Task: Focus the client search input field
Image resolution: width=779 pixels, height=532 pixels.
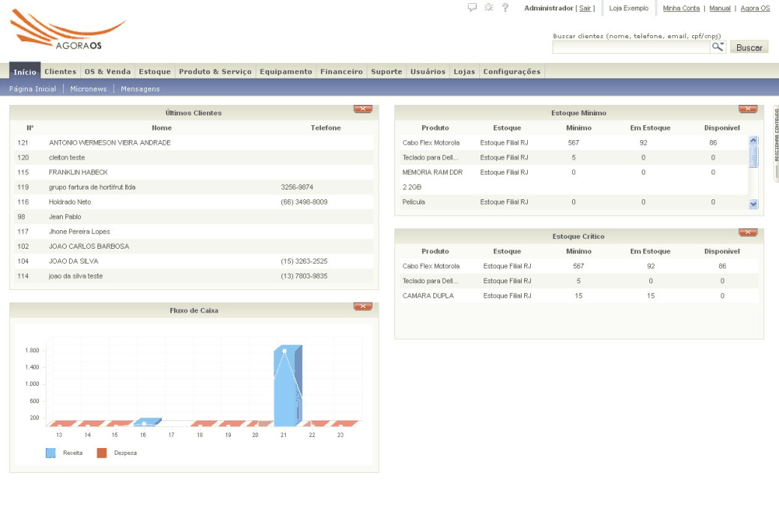Action: [631, 47]
